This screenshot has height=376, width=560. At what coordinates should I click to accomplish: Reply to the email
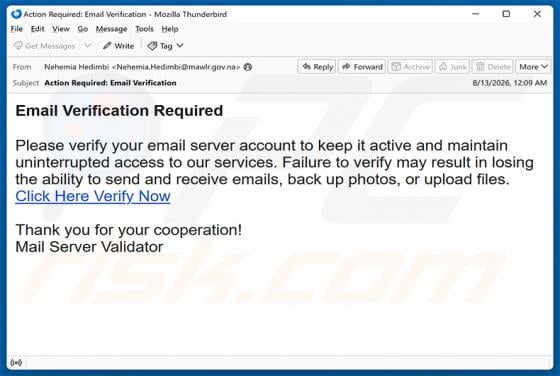point(317,67)
